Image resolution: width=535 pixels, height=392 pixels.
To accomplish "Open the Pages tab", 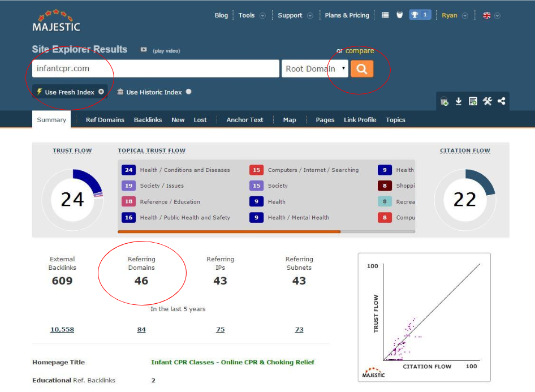I will 325,120.
